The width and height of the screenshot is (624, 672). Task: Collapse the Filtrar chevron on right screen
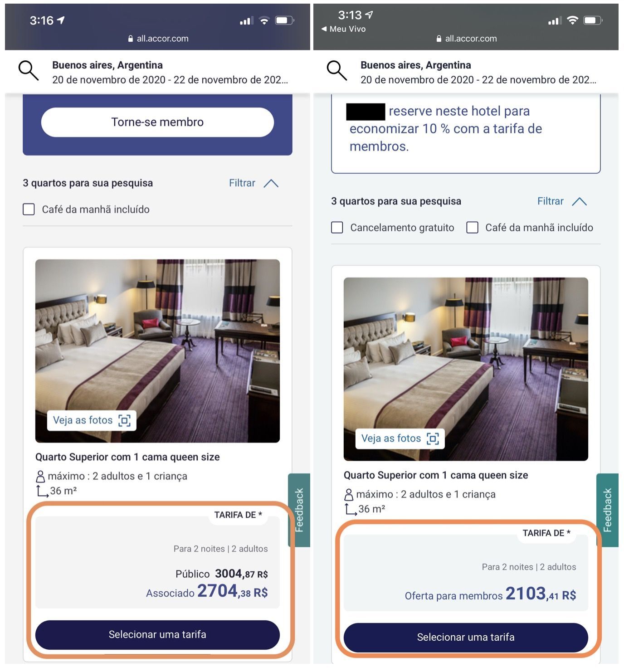pos(579,202)
